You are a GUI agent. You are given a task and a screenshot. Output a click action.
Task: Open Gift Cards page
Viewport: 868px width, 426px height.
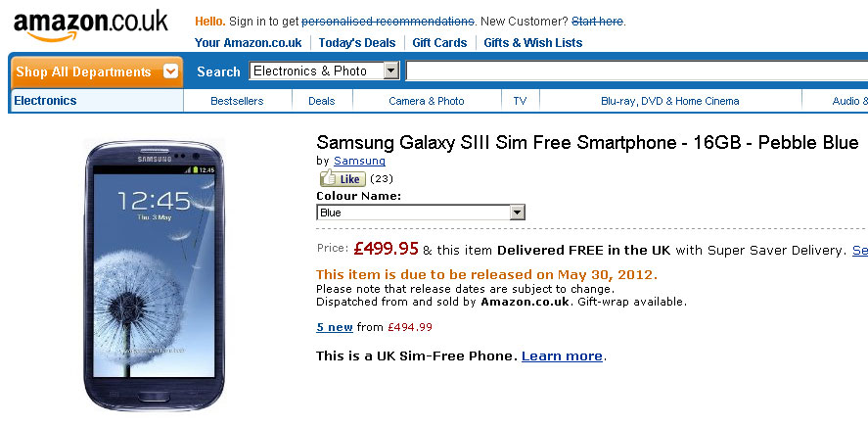[439, 43]
